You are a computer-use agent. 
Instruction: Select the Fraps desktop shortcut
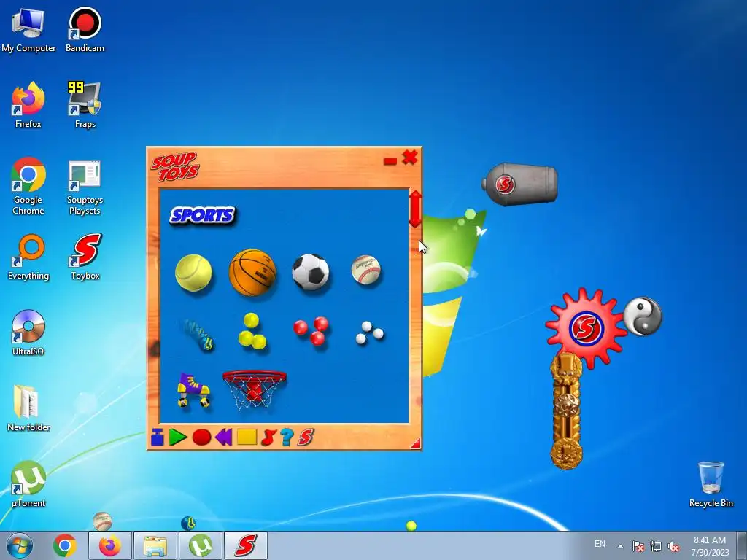pyautogui.click(x=85, y=105)
